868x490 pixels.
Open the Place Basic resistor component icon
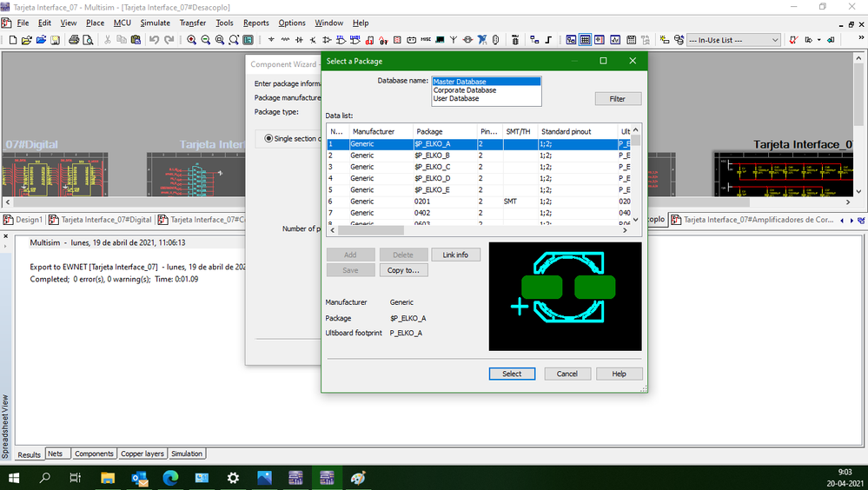pyautogui.click(x=285, y=40)
